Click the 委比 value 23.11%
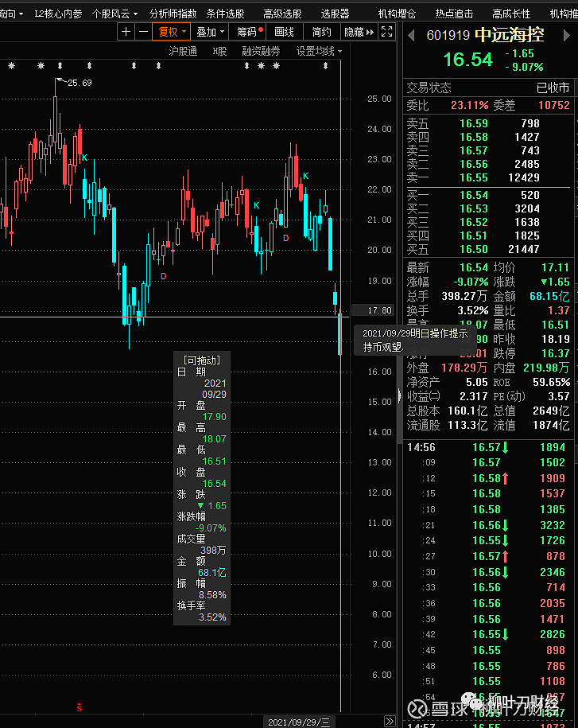This screenshot has height=728, width=578. coord(469,105)
